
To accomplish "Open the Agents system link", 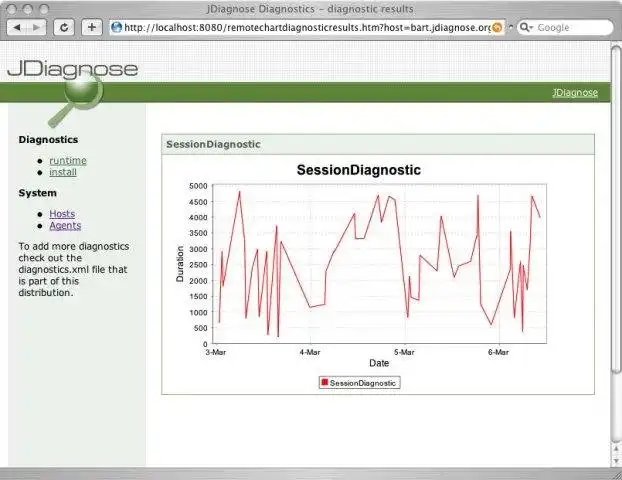I will pyautogui.click(x=65, y=226).
